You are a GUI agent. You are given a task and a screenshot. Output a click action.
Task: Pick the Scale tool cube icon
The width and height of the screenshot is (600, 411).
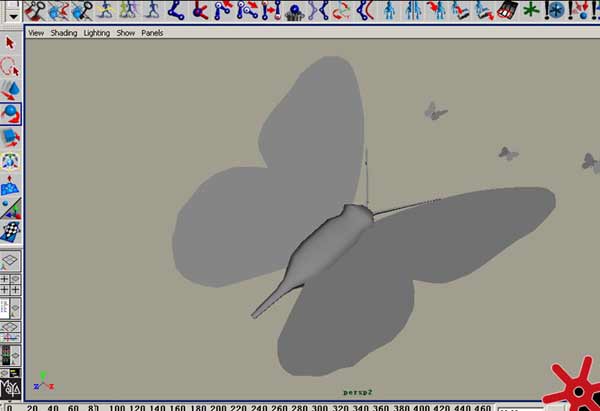coord(10,138)
